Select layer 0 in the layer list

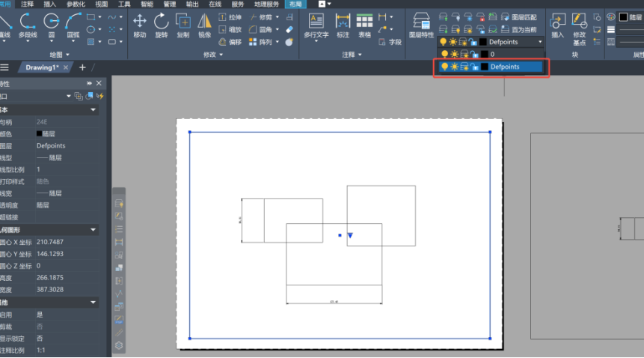coord(491,54)
